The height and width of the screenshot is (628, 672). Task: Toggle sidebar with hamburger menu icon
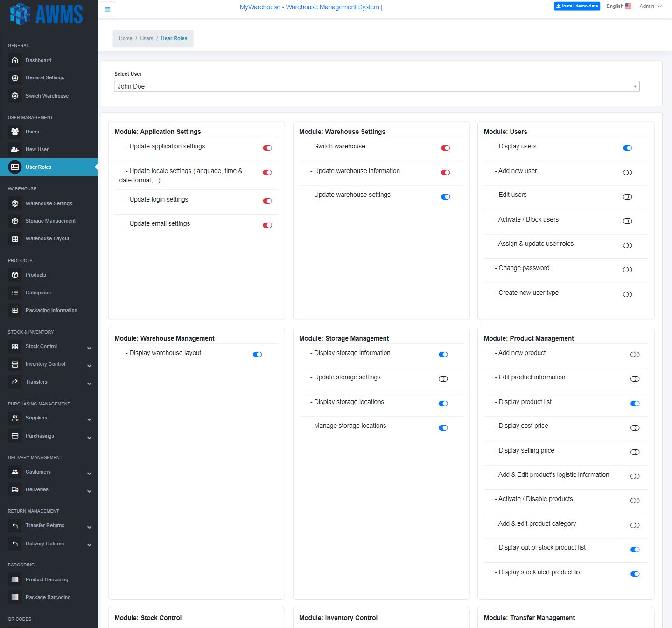point(107,9)
